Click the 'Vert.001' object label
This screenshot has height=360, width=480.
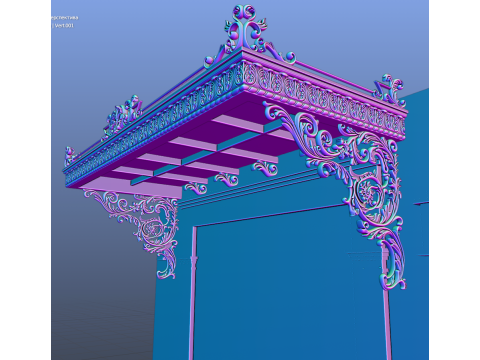tap(64, 26)
